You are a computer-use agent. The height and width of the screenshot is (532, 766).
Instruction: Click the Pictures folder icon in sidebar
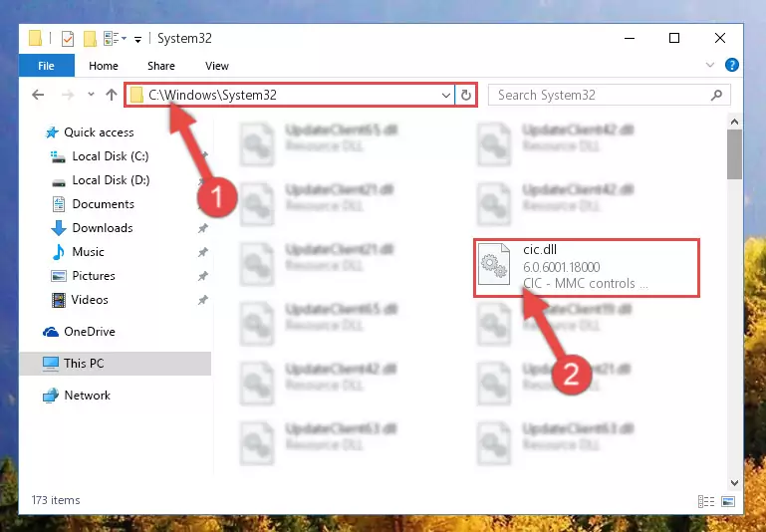[x=58, y=276]
